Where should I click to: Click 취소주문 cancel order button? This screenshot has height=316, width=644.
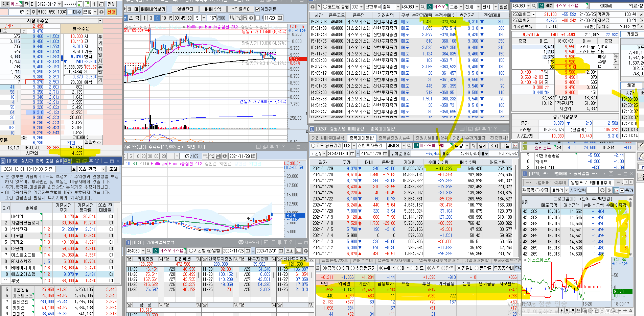[x=81, y=29]
